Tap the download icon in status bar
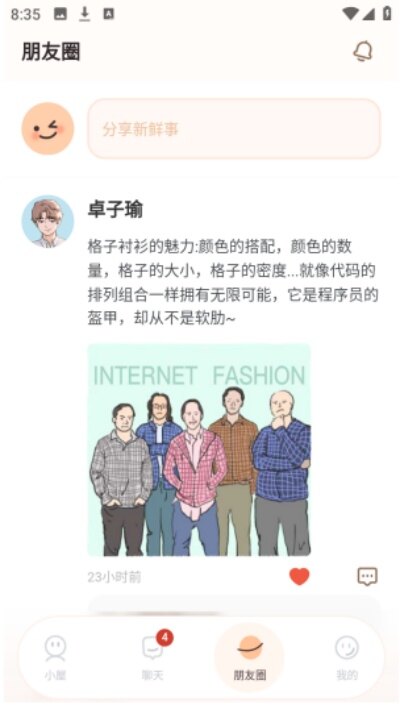The image size is (400, 716). pos(84,14)
